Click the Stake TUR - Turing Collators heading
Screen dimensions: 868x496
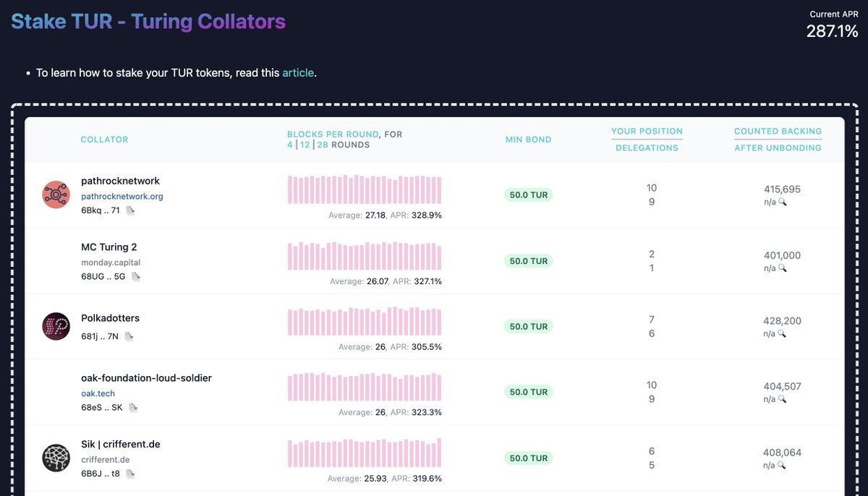click(148, 22)
